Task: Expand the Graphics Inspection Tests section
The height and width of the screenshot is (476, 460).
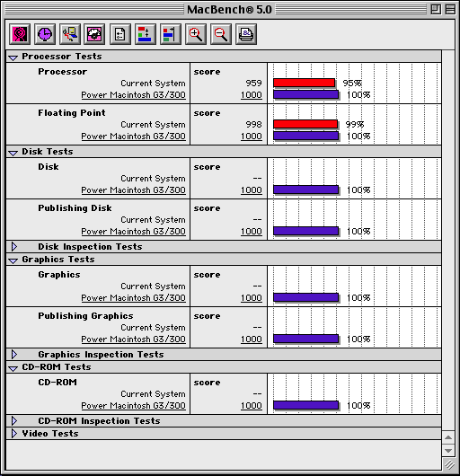Action: point(14,354)
